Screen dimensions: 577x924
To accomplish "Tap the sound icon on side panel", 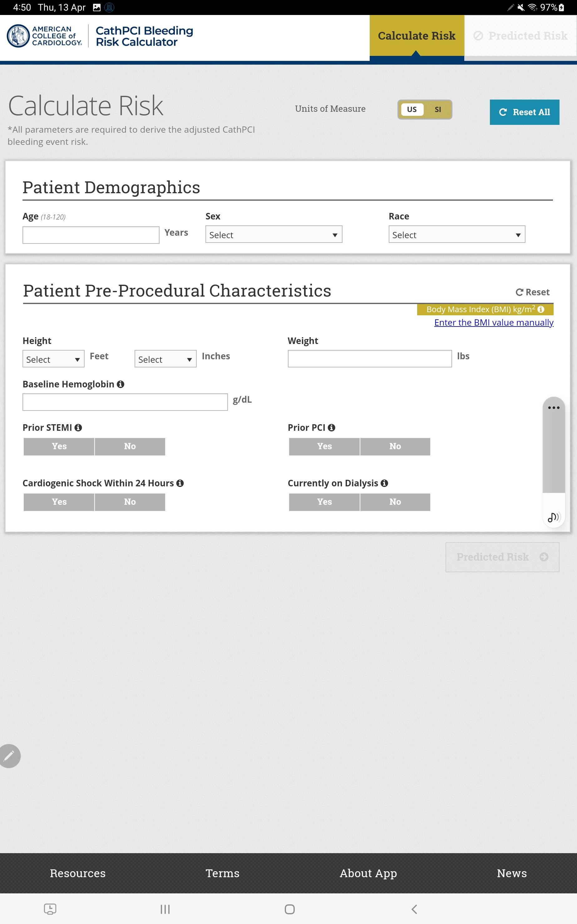I will pos(553,517).
